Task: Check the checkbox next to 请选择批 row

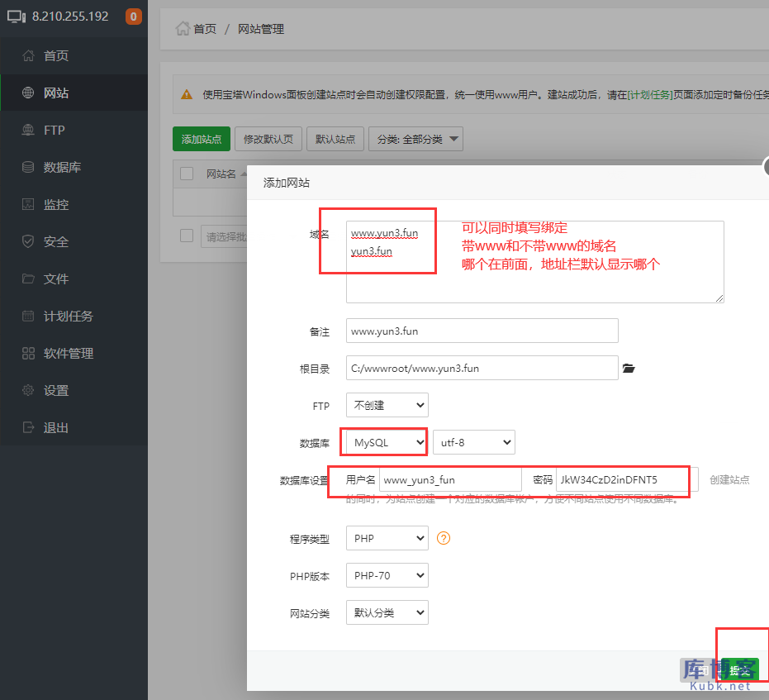Action: [185, 236]
